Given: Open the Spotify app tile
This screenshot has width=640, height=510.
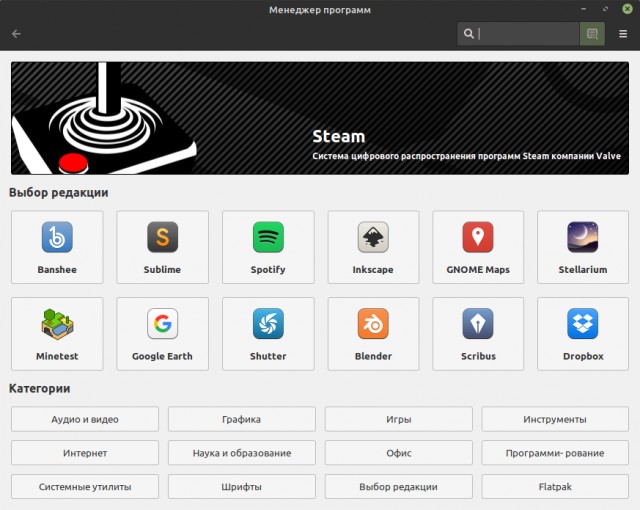Looking at the screenshot, I should click(268, 247).
